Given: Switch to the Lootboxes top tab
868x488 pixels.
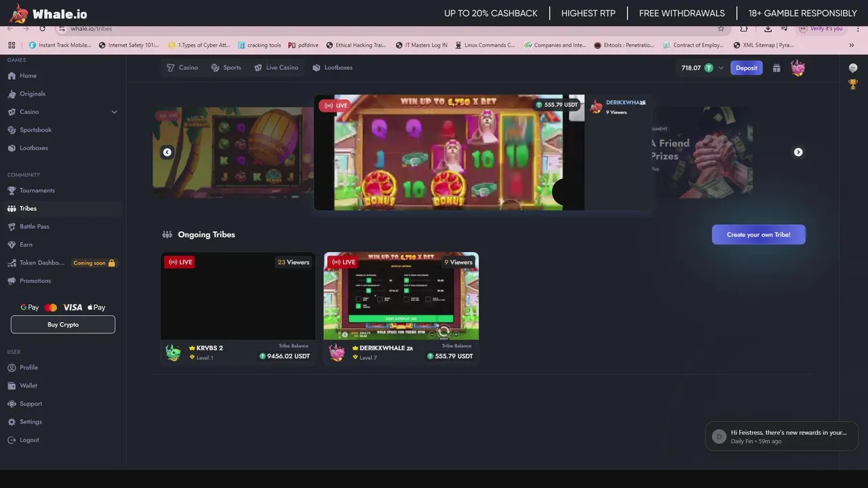Looking at the screenshot, I should (x=332, y=68).
